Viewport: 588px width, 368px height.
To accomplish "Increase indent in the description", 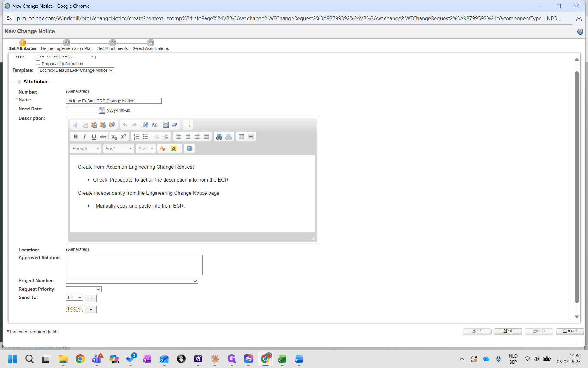I will [166, 137].
